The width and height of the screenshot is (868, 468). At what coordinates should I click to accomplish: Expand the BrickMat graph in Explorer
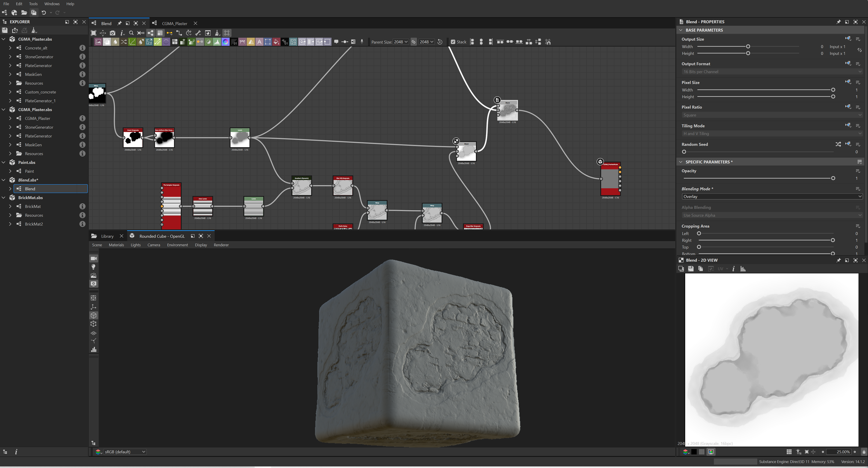(10, 206)
